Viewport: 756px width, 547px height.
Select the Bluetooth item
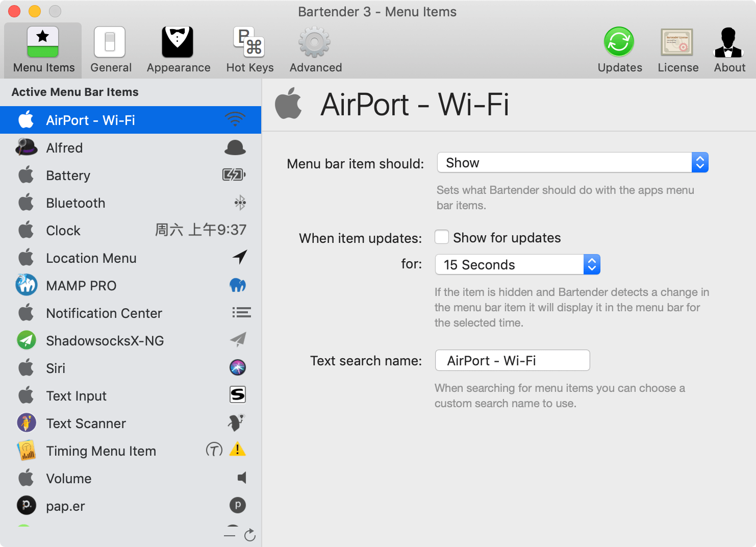pos(131,203)
